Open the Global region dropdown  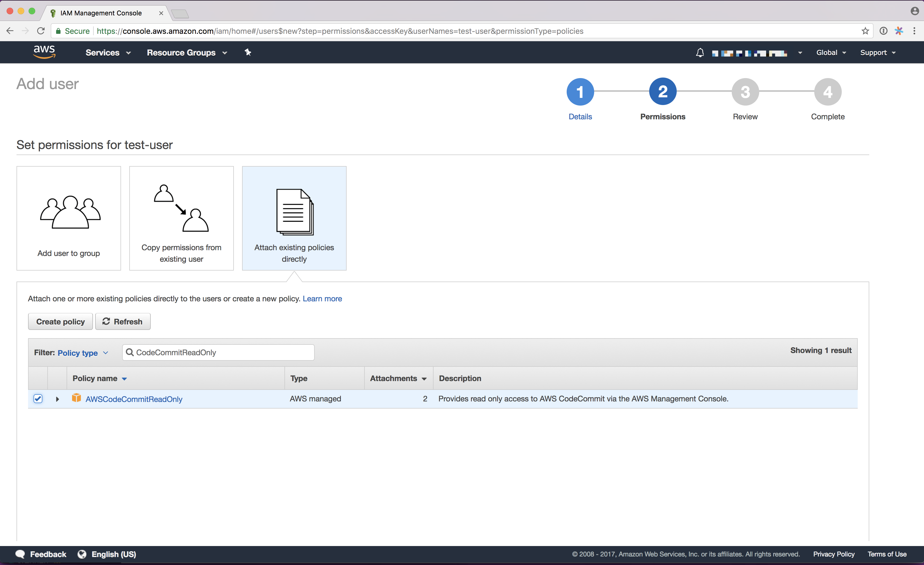click(831, 53)
